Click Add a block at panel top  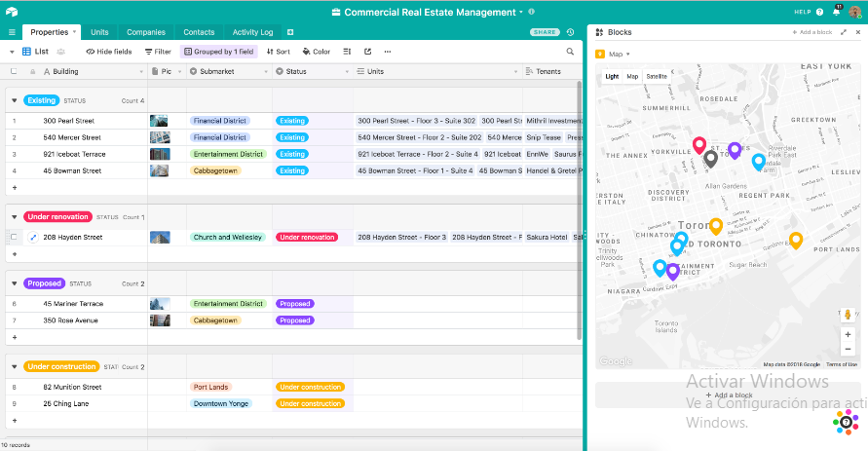coord(812,32)
